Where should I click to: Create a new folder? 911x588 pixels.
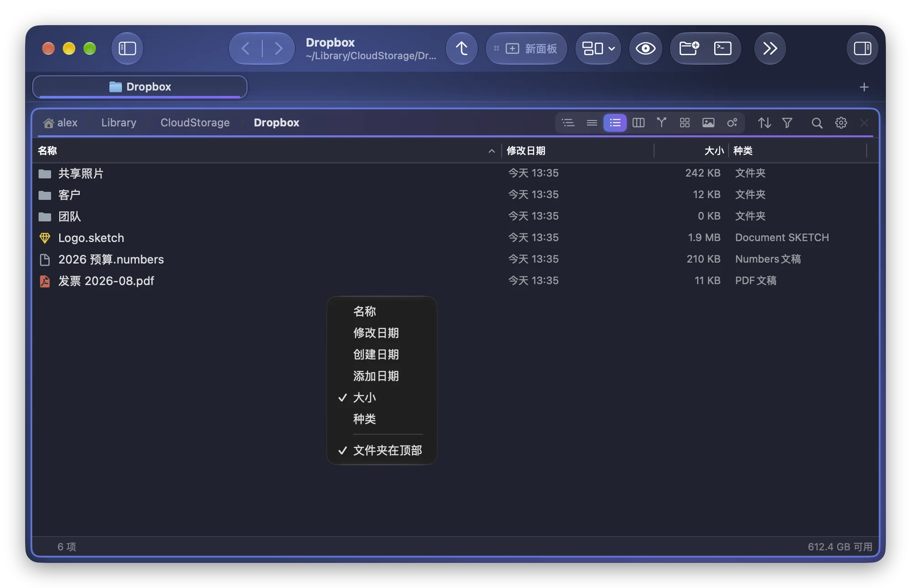point(689,48)
